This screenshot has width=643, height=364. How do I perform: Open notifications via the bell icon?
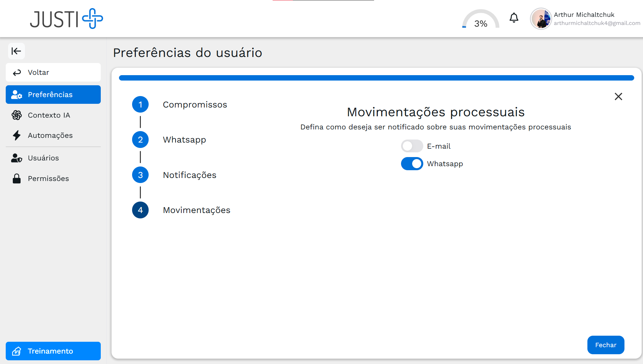[x=514, y=18]
